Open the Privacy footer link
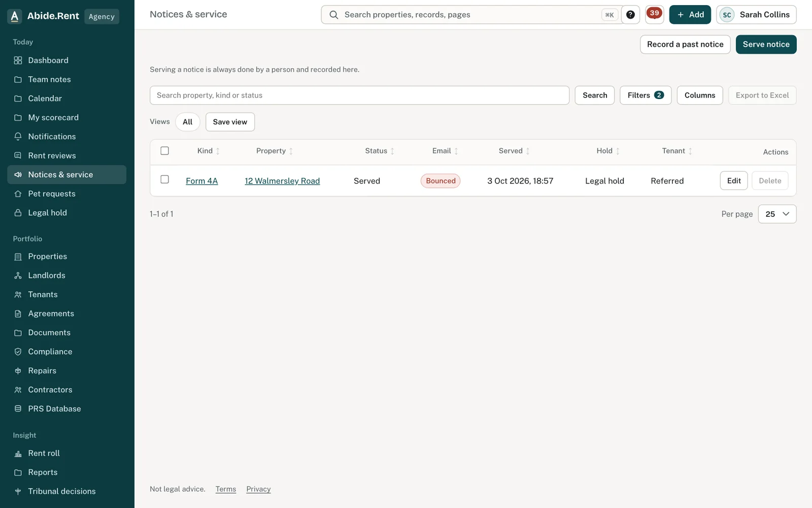 click(258, 489)
